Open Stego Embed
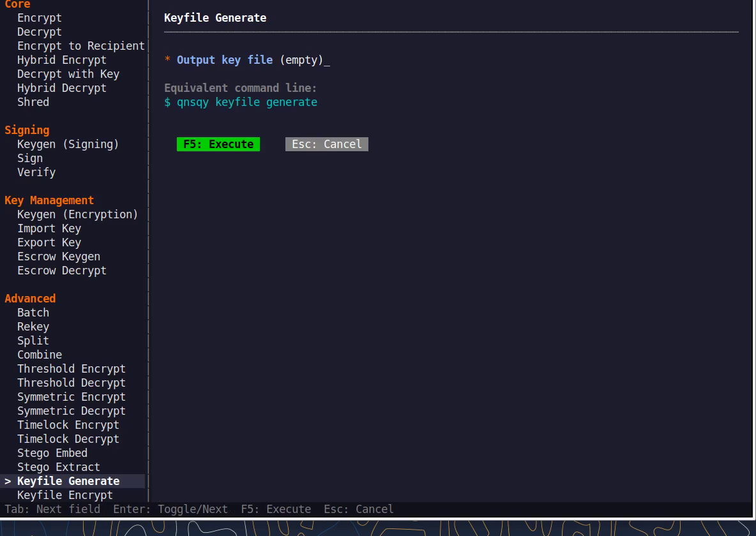The height and width of the screenshot is (536, 756). (52, 452)
